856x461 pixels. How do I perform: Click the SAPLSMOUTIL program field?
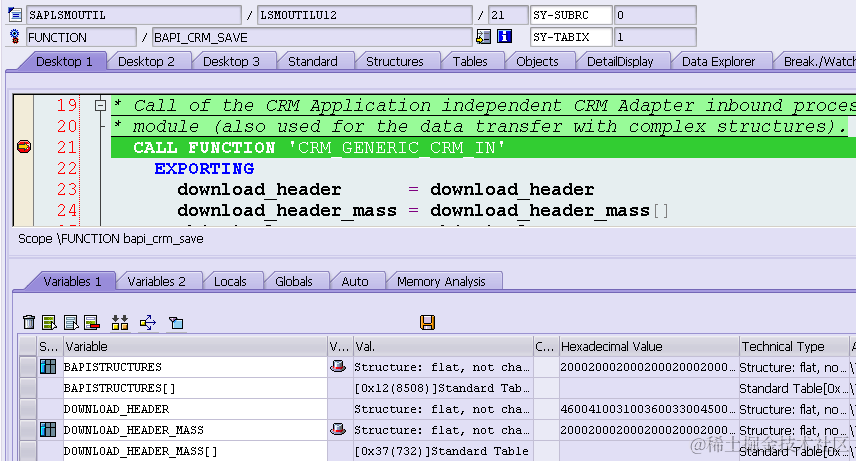pyautogui.click(x=134, y=15)
